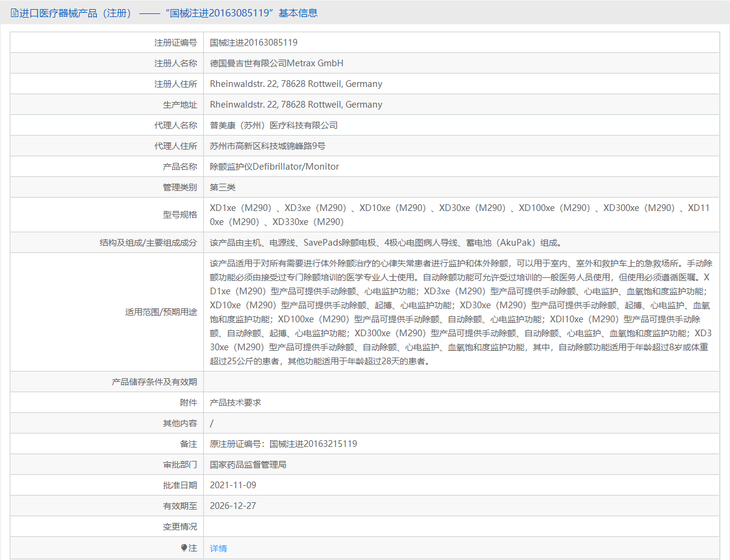Viewport: 730px width, 560px height.
Task: Click the document icon beside the page title
Action: coord(15,13)
